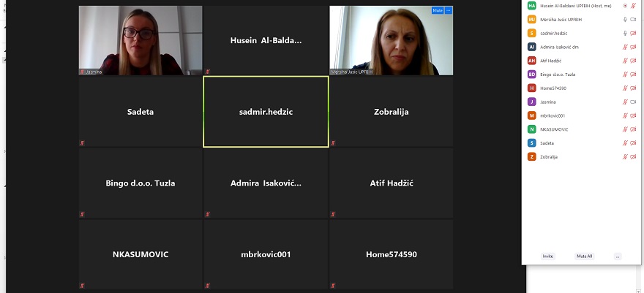This screenshot has height=293, width=644.
Task: Open the more options button beside Mute All
Action: coord(618,256)
